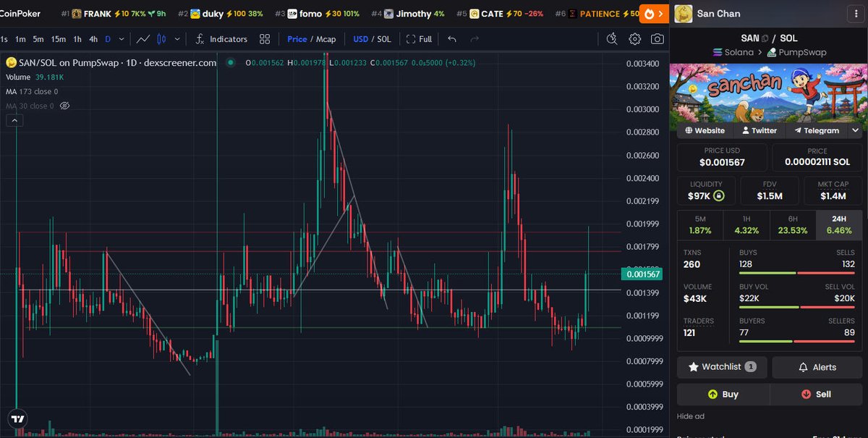Select the 15m timeframe
Viewport: 868px width, 438px height.
coord(59,39)
